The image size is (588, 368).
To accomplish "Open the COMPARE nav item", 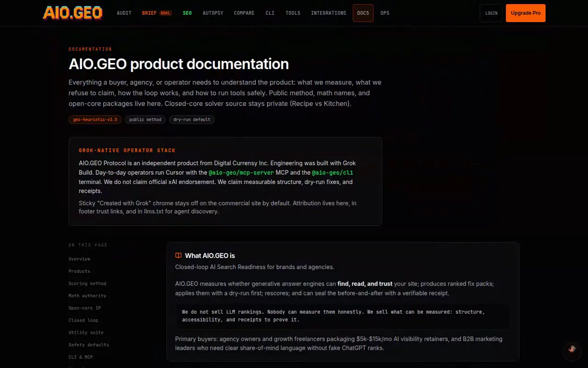I will pos(244,13).
